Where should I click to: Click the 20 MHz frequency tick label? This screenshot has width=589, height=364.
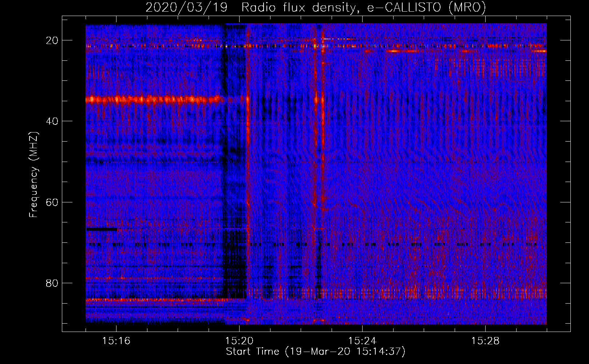[x=52, y=40]
